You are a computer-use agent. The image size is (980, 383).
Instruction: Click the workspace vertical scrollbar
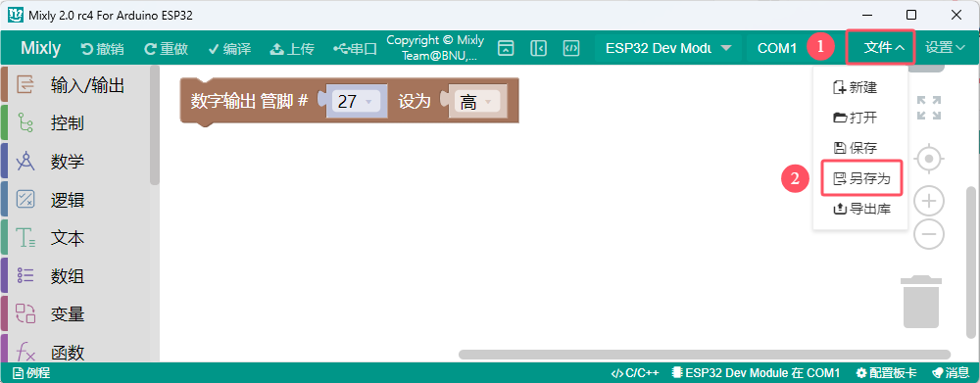click(x=971, y=263)
